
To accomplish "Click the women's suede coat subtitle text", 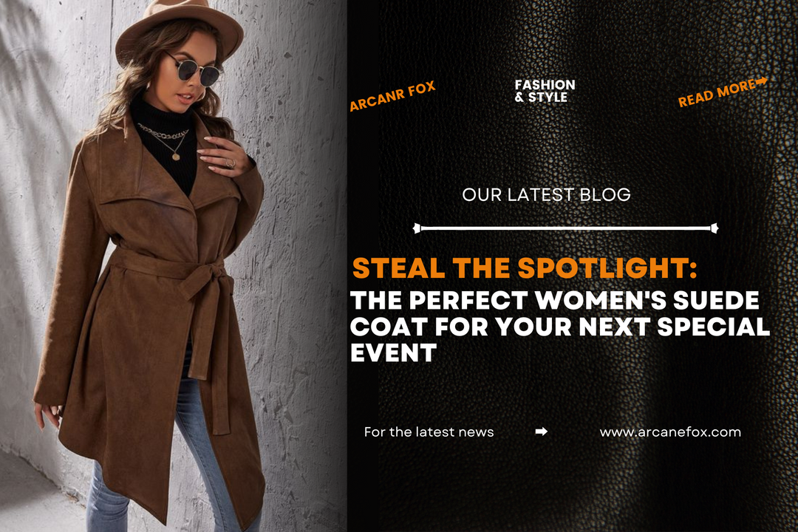I will click(x=560, y=327).
